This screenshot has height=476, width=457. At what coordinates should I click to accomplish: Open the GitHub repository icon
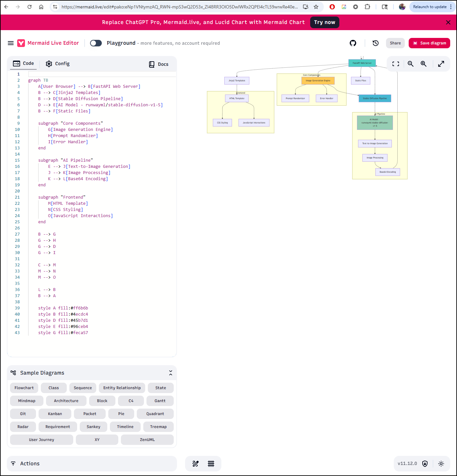[x=353, y=43]
